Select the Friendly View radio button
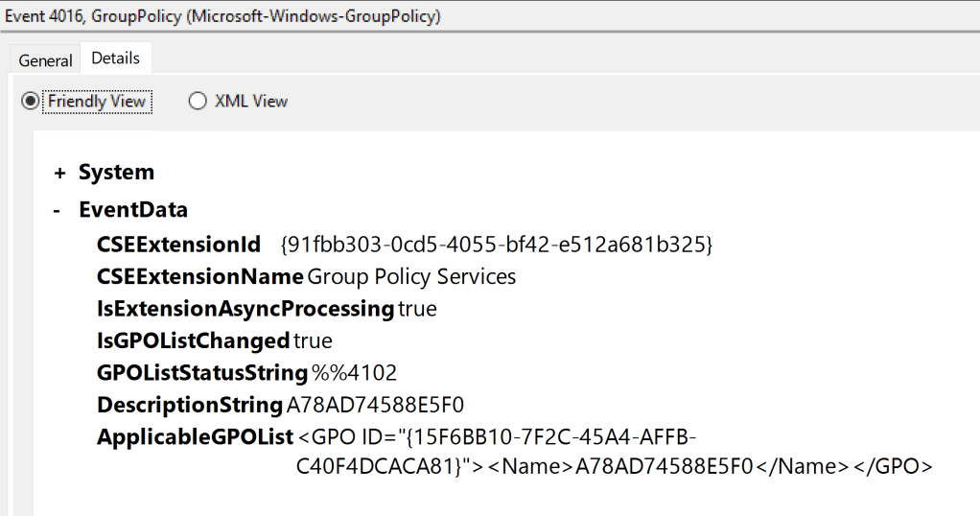The image size is (980, 516). tap(31, 101)
